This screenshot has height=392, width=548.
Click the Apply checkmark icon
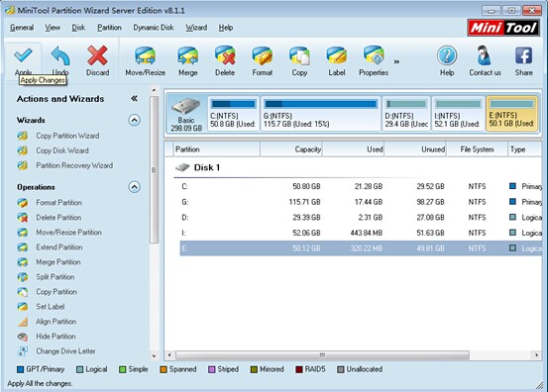pos(23,55)
